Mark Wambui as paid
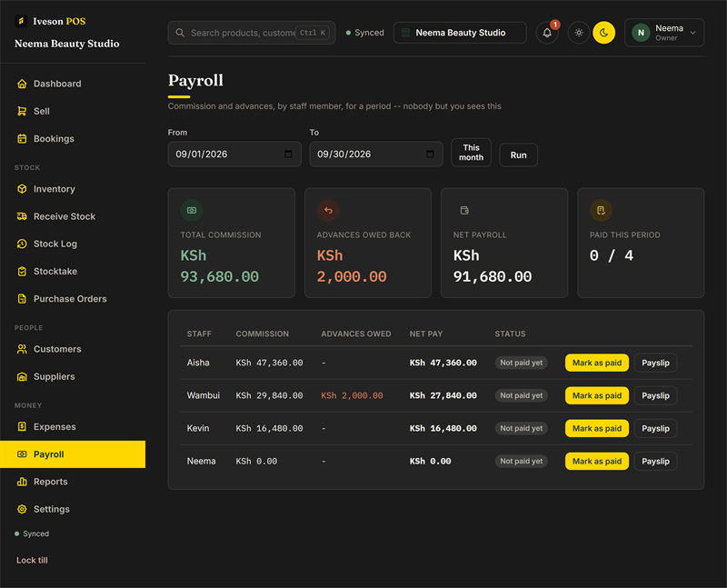 pyautogui.click(x=597, y=395)
